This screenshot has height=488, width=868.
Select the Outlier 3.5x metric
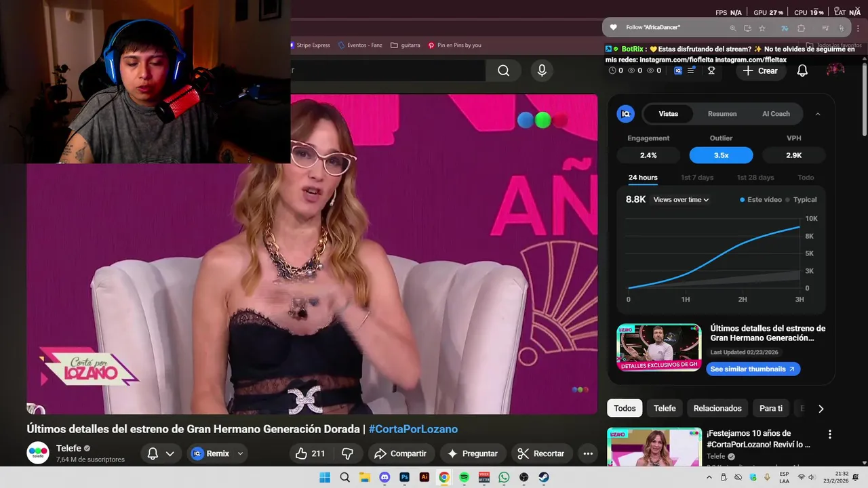click(721, 155)
